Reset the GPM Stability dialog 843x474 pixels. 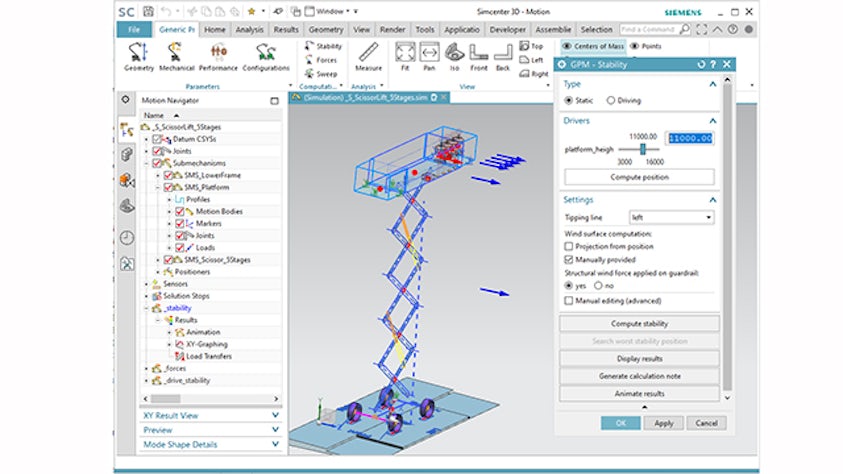(701, 64)
